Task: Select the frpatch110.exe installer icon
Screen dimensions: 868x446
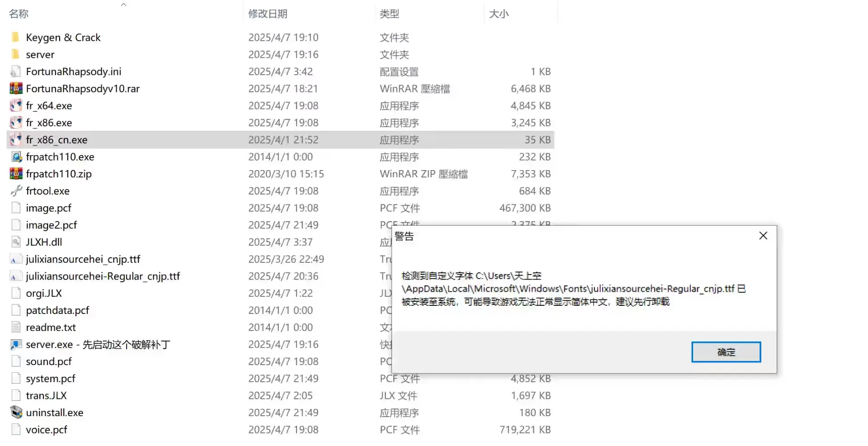Action: pyautogui.click(x=16, y=157)
